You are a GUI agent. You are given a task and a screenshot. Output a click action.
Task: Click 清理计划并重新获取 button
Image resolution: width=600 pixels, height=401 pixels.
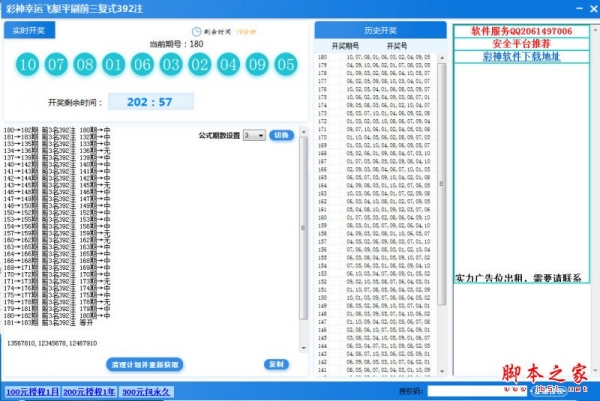(x=145, y=365)
